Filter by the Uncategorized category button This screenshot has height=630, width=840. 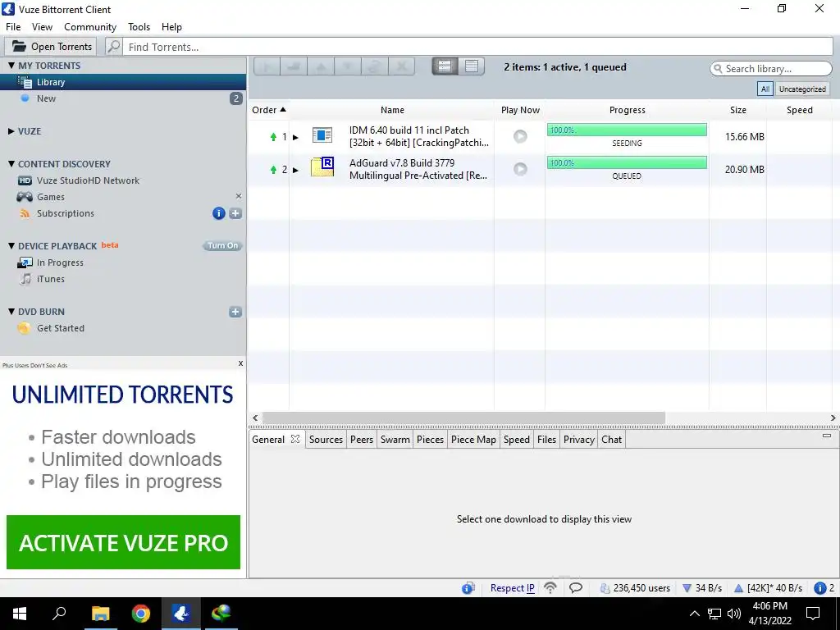[802, 89]
